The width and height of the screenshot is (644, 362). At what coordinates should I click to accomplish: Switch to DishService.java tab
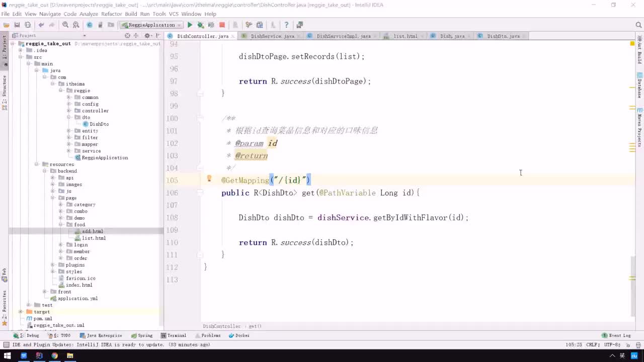click(x=272, y=36)
